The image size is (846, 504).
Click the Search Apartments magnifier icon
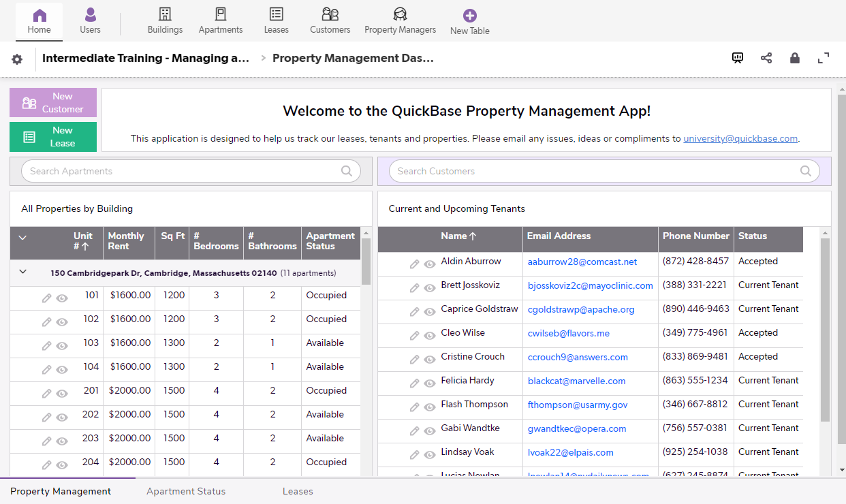(347, 171)
